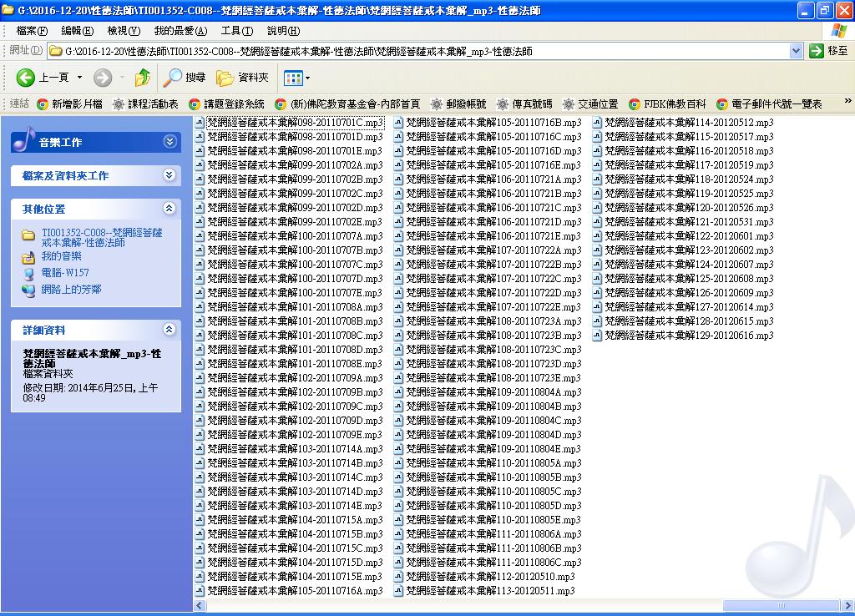Collapse the 其他位置 panel
Screen dimensions: 855x616
(170, 209)
